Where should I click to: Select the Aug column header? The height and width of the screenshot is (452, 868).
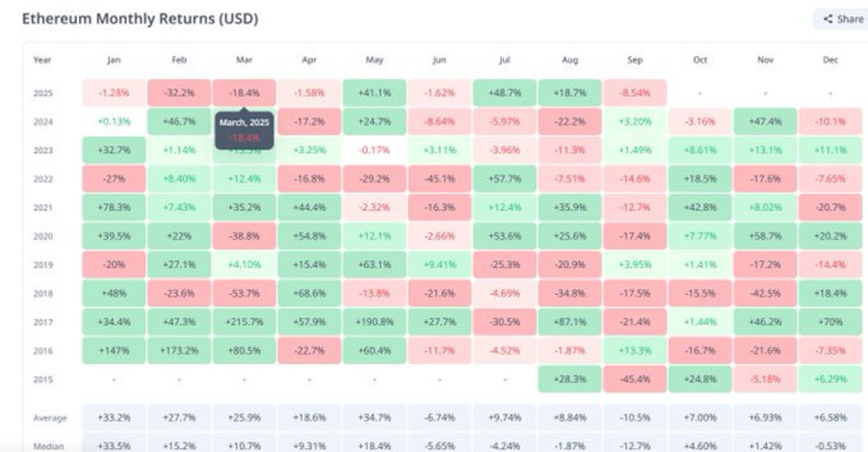pyautogui.click(x=569, y=60)
